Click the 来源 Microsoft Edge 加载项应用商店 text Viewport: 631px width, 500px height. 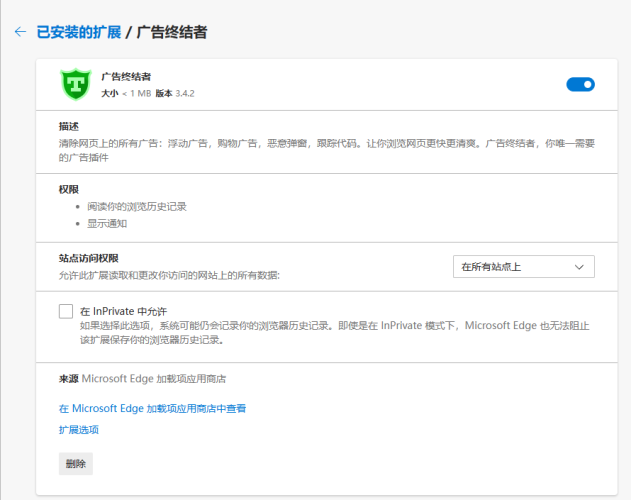point(142,379)
